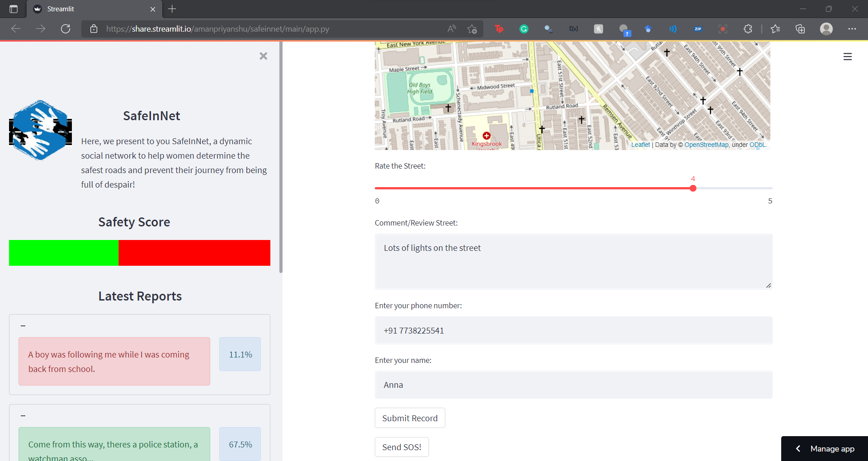Click the browser address bar URL
Image resolution: width=868 pixels, height=461 pixels.
tap(218, 29)
